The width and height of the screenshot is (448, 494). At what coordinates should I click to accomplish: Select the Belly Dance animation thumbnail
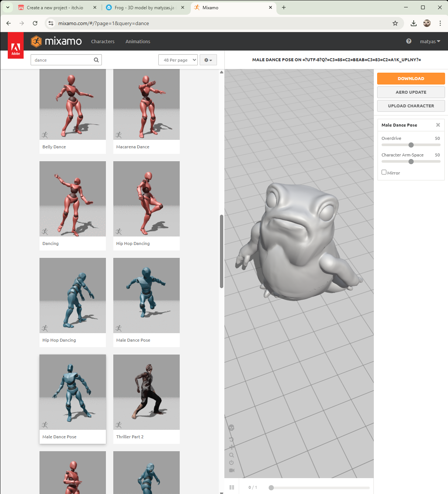(x=73, y=104)
